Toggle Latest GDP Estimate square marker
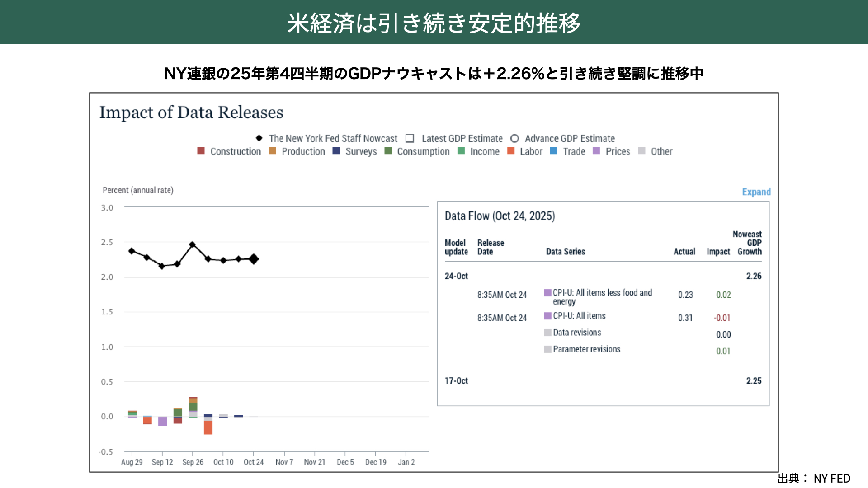Viewport: 868px width, 488px height. (x=410, y=138)
